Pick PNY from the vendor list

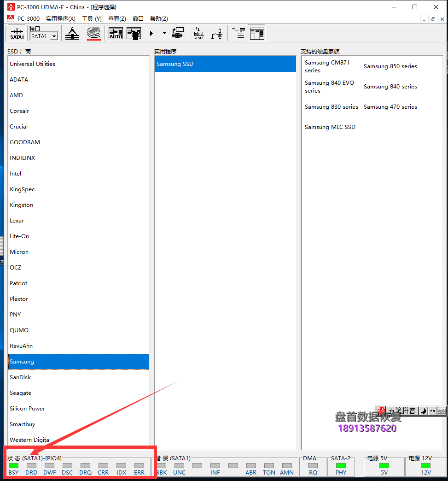79,314
